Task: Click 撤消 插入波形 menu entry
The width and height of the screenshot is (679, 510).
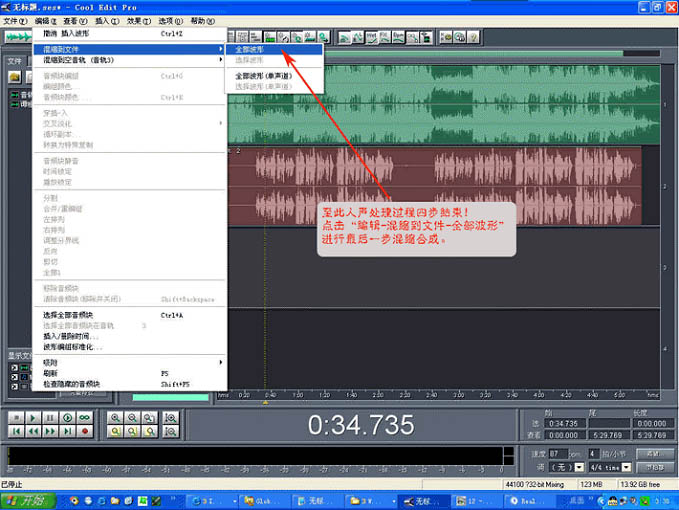Action: tap(129, 33)
